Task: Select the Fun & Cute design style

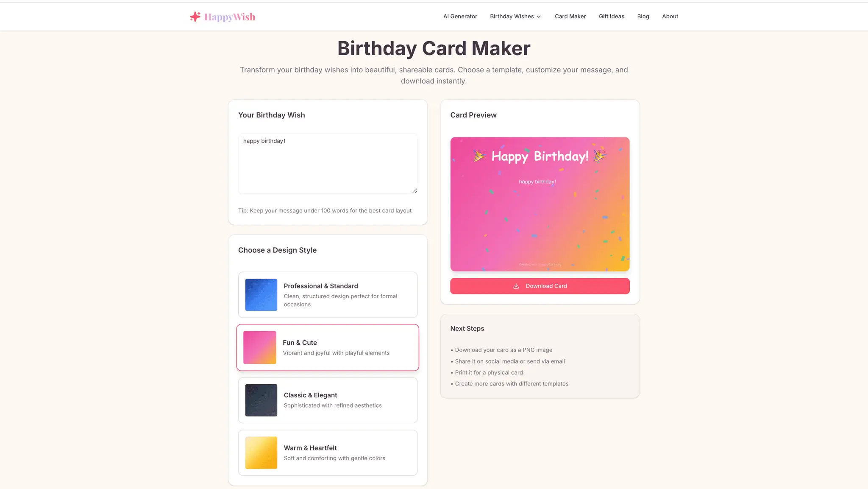Action: (328, 347)
